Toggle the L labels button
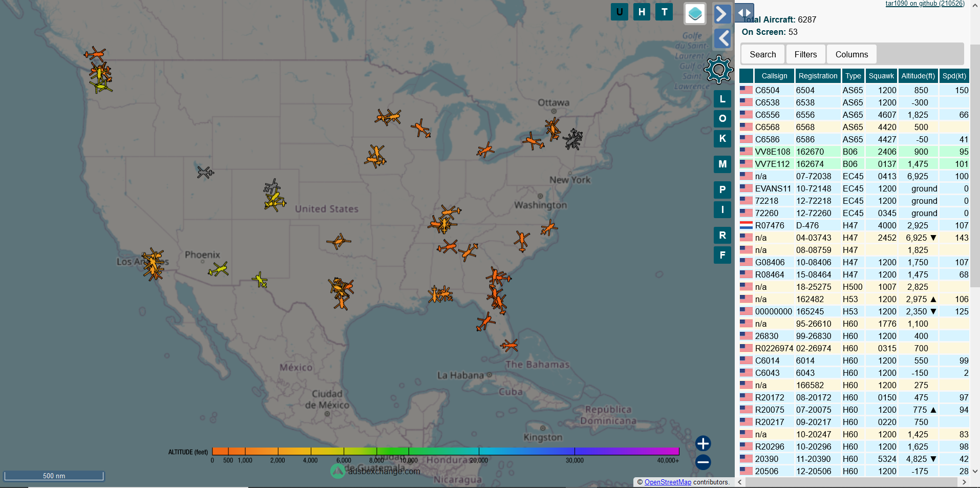Screen dimensions: 980x488 tap(722, 99)
